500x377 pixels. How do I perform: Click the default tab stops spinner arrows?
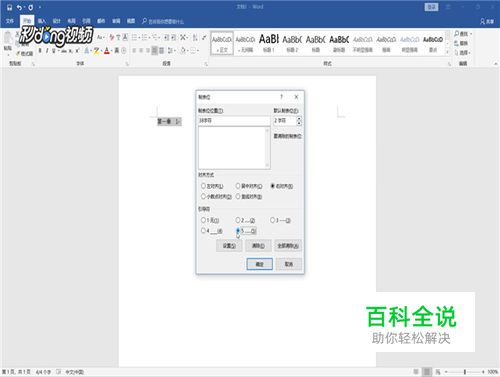click(x=299, y=121)
